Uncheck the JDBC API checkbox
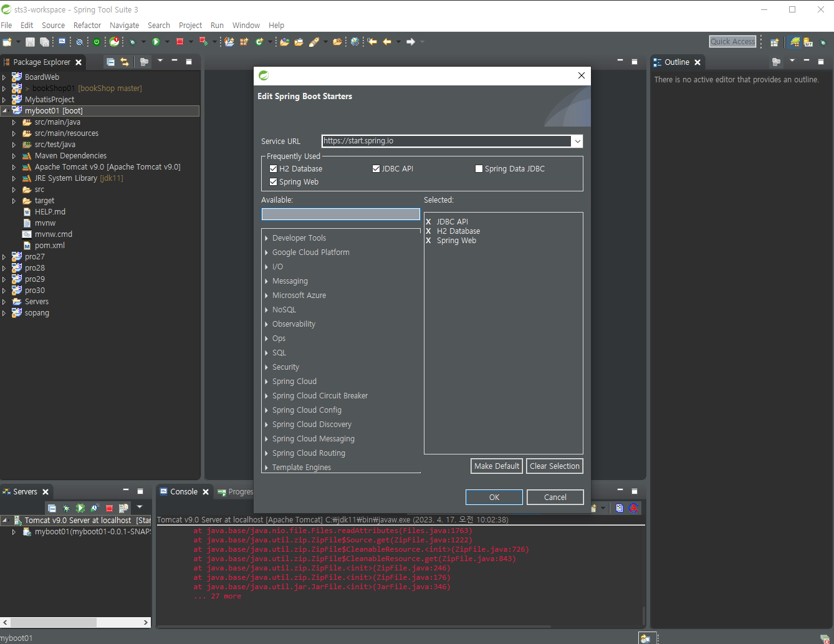This screenshot has width=834, height=644. 376,169
